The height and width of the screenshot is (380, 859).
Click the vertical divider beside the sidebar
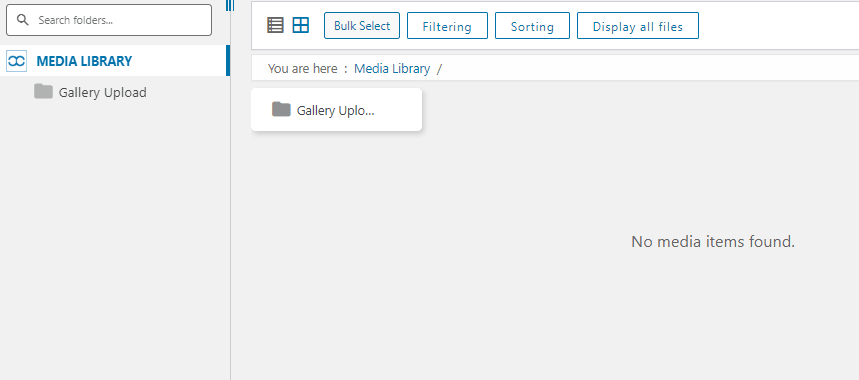coord(231,219)
